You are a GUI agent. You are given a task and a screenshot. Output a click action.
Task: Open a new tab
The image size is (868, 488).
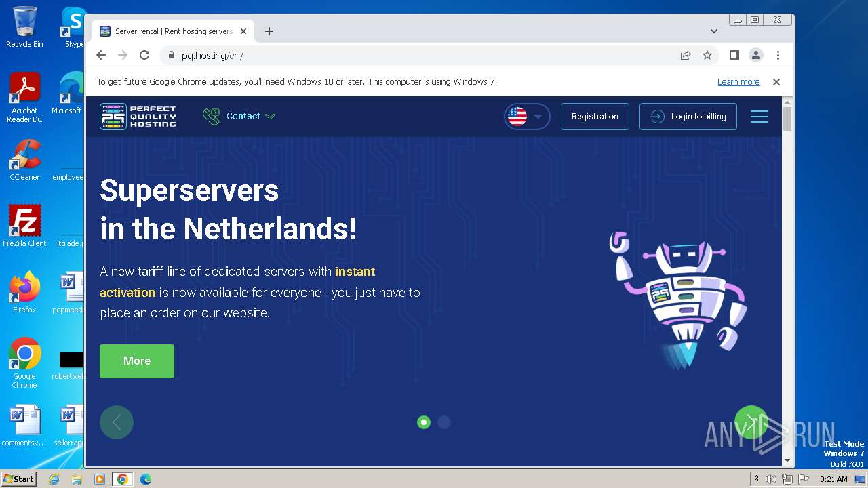pyautogui.click(x=269, y=31)
